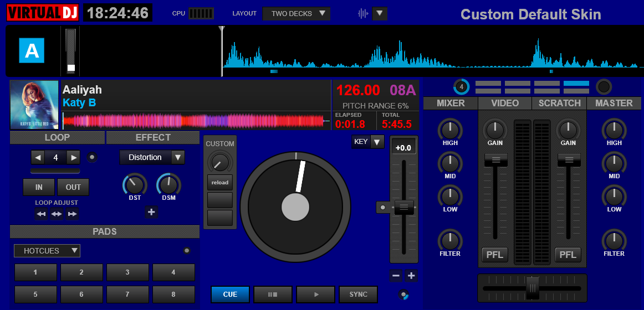This screenshot has width=644, height=310.
Task: Click the MASTER MID knob
Action: coord(614,163)
